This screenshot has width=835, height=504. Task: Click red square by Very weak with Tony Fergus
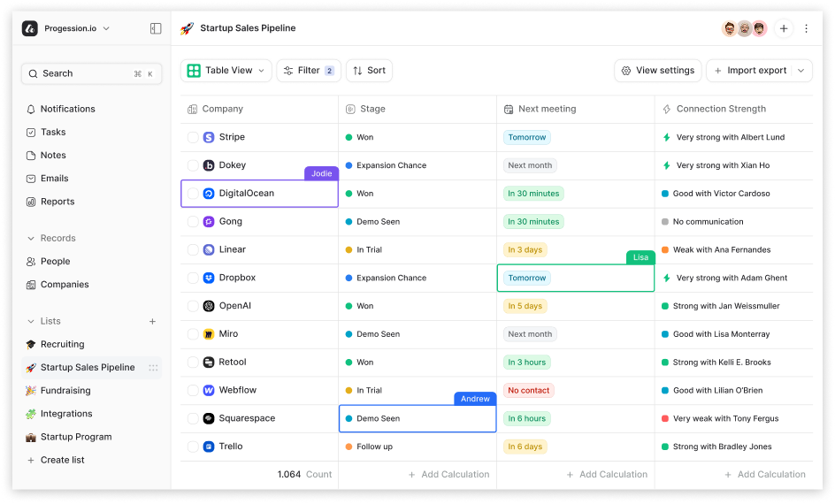click(x=664, y=418)
